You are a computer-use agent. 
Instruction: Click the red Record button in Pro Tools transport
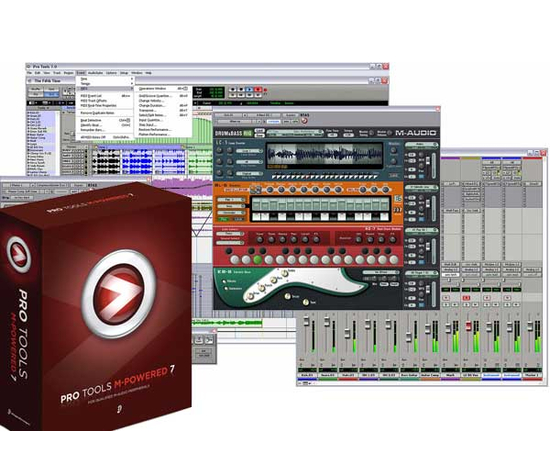click(258, 89)
